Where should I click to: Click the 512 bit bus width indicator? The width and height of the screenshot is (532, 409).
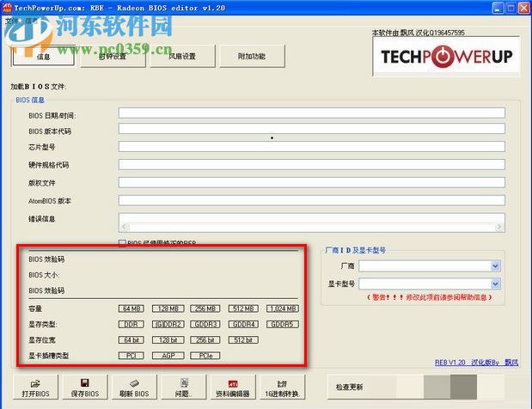pyautogui.click(x=243, y=339)
